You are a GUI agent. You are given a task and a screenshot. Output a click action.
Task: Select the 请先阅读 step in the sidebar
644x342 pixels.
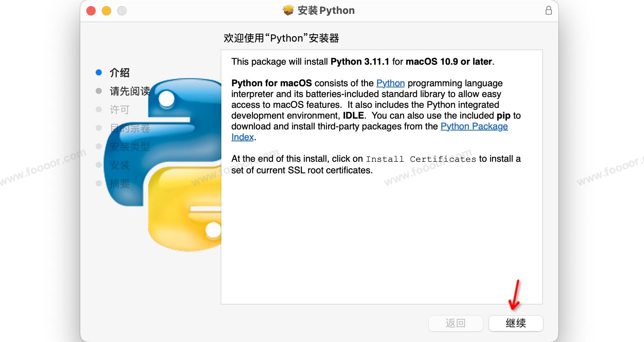[130, 91]
